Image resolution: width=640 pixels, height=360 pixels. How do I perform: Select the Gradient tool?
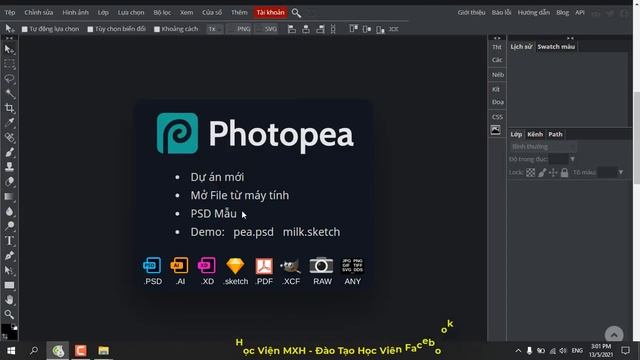9,196
